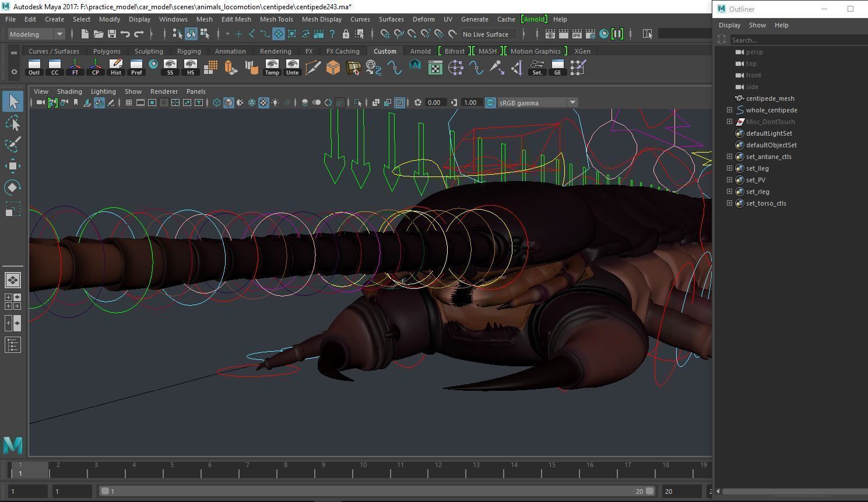Open Graph Editor via GE shelf icon

pos(557,68)
